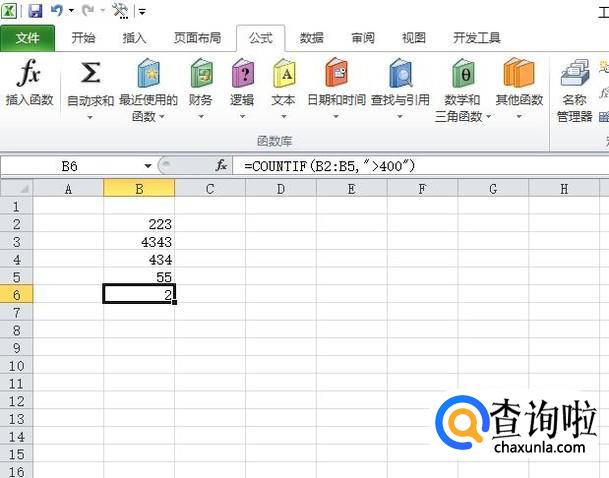Switch to the Page Layout (页面布局) tab
The width and height of the screenshot is (609, 478).
[x=197, y=38]
